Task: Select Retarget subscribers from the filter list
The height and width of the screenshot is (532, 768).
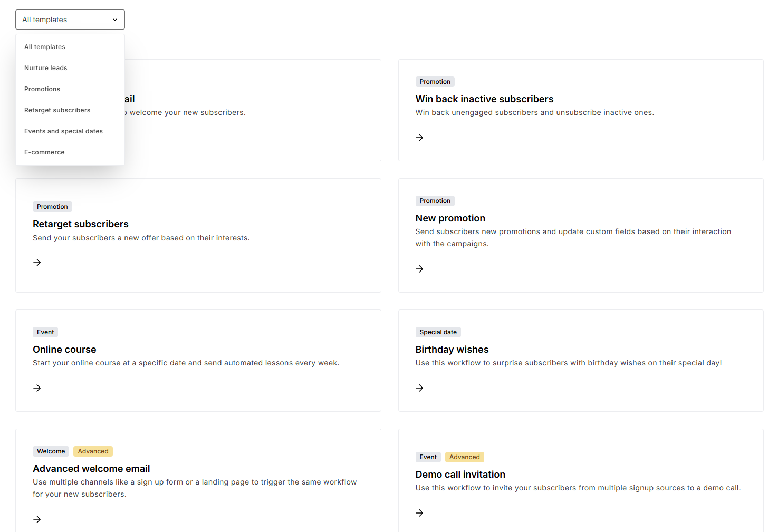Action: pos(57,110)
